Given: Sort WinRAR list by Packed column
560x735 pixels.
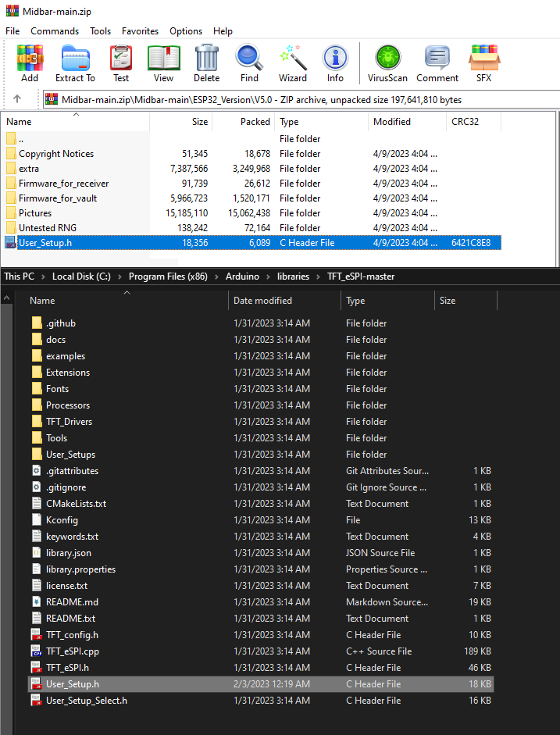Looking at the screenshot, I should [244, 121].
